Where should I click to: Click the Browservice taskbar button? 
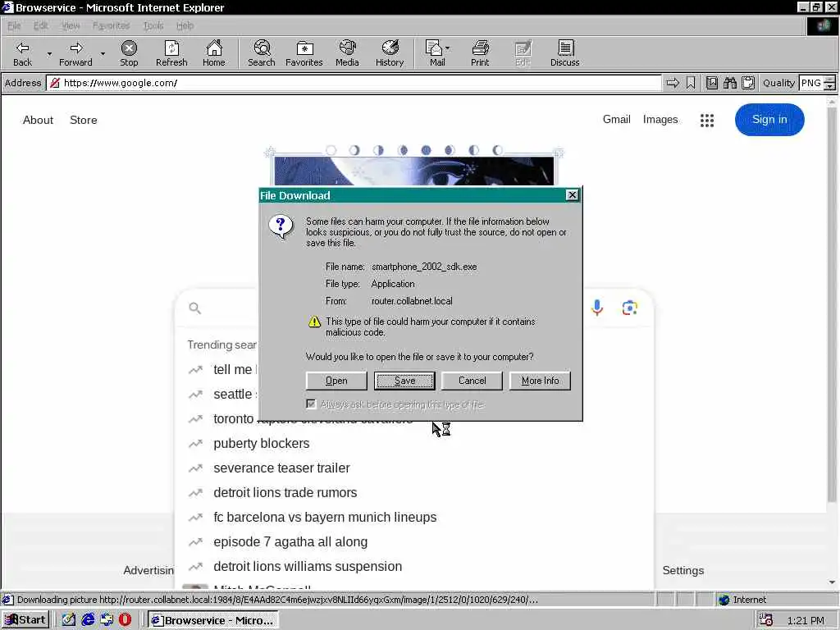tap(213, 620)
